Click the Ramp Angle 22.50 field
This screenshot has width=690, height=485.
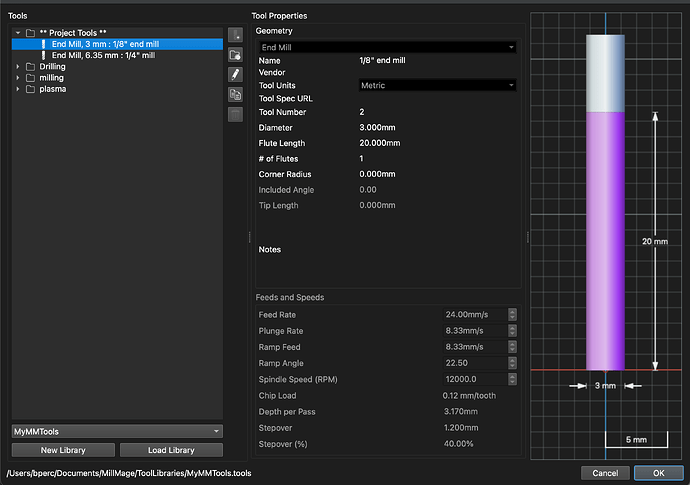coord(475,363)
